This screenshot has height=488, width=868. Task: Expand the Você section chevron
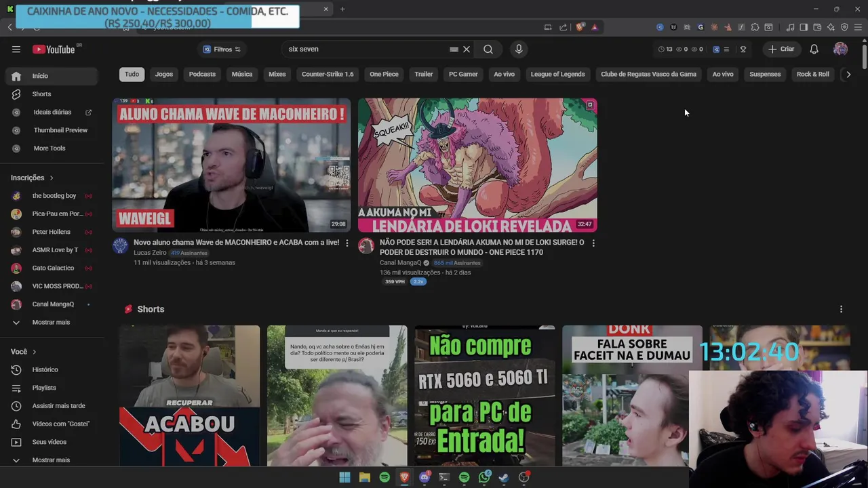coord(34,352)
